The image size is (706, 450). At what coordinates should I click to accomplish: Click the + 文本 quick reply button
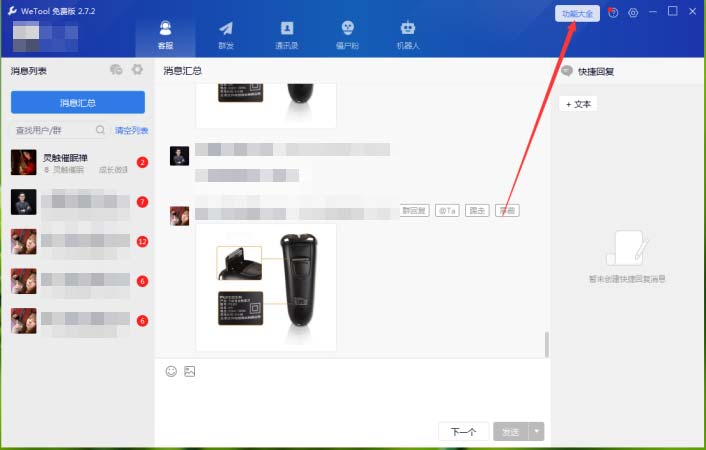(x=579, y=104)
